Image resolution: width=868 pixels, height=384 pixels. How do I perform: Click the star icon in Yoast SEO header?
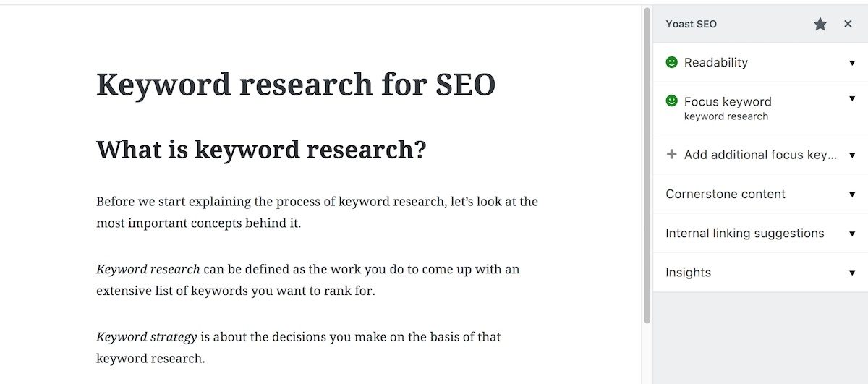coord(820,25)
